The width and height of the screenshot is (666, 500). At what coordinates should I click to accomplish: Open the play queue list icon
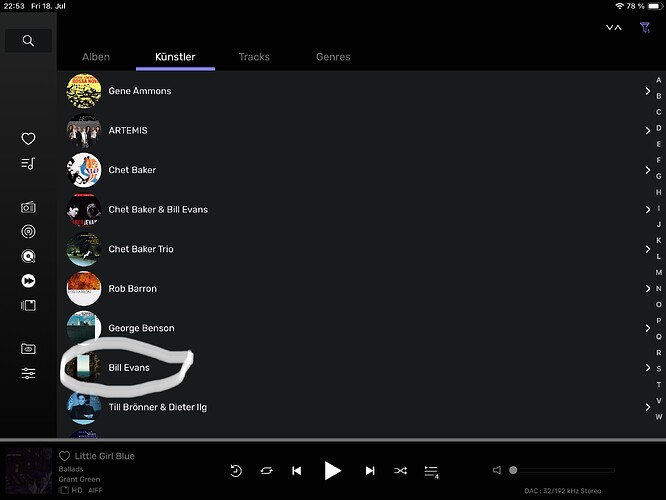(x=432, y=472)
